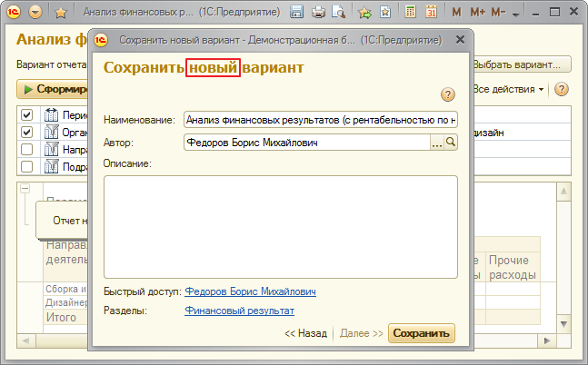
Task: Click the Save icon in the title toolbar
Action: click(x=297, y=13)
